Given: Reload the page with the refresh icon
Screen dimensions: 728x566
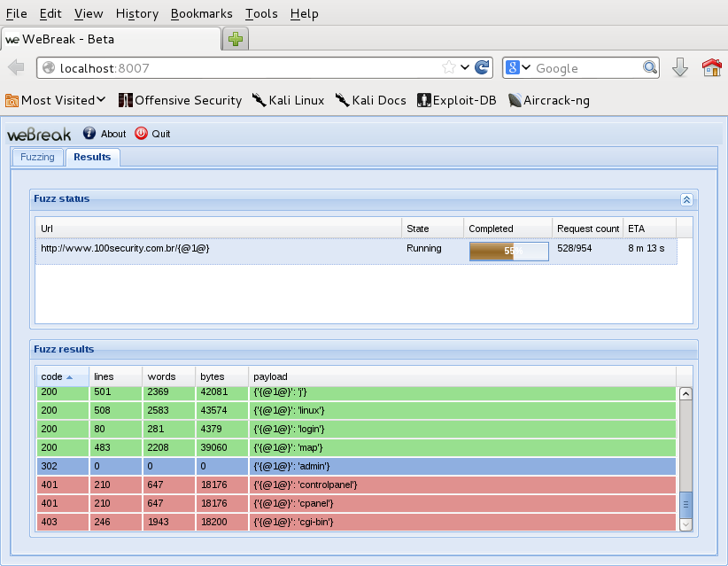Looking at the screenshot, I should 482,68.
